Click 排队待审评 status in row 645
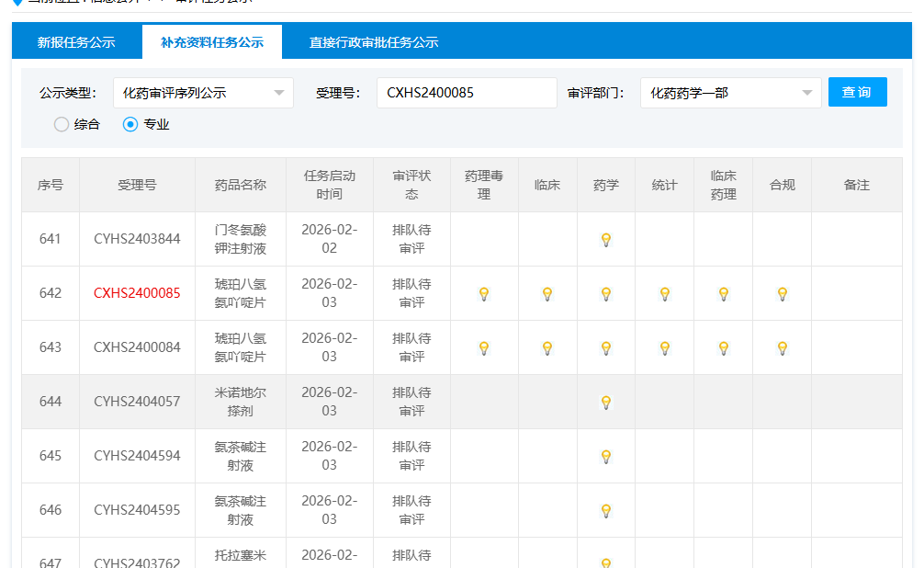 point(411,456)
